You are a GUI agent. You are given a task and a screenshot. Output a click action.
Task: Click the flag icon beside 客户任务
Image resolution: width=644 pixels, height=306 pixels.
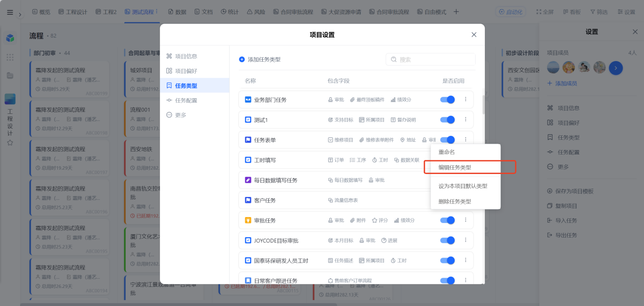click(x=248, y=200)
